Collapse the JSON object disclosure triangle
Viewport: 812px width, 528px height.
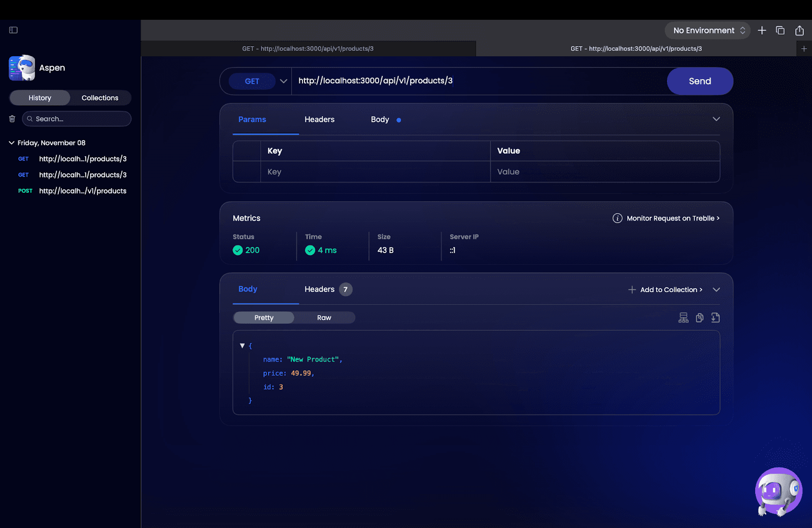click(x=242, y=345)
